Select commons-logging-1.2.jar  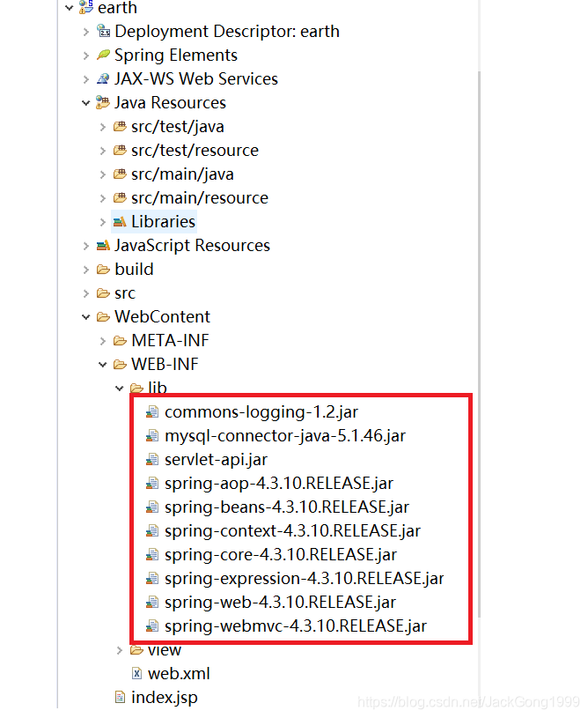(x=261, y=412)
